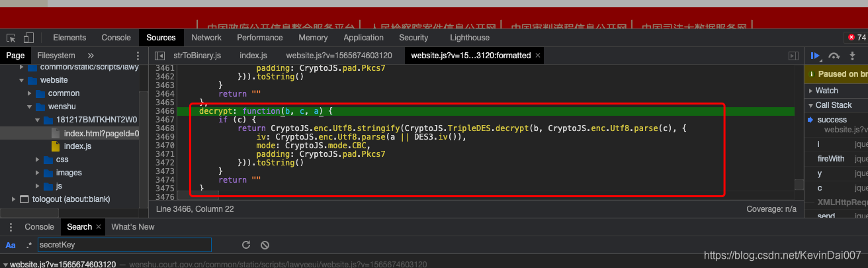This screenshot has width=868, height=268.
Task: Open the drawer three-dot menu
Action: pyautogui.click(x=11, y=227)
